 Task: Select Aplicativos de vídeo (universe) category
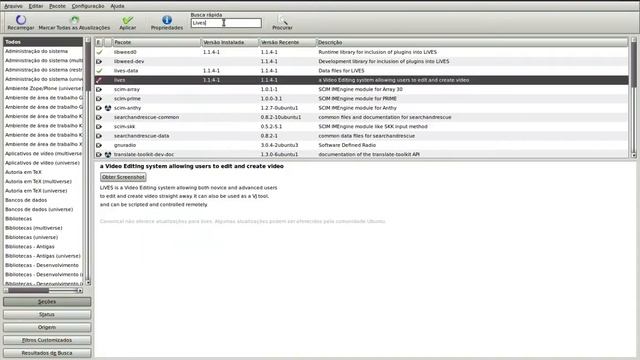coord(43,163)
